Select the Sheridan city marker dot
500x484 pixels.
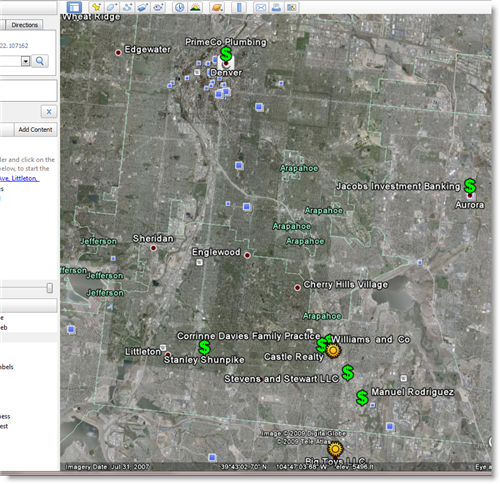coord(153,248)
